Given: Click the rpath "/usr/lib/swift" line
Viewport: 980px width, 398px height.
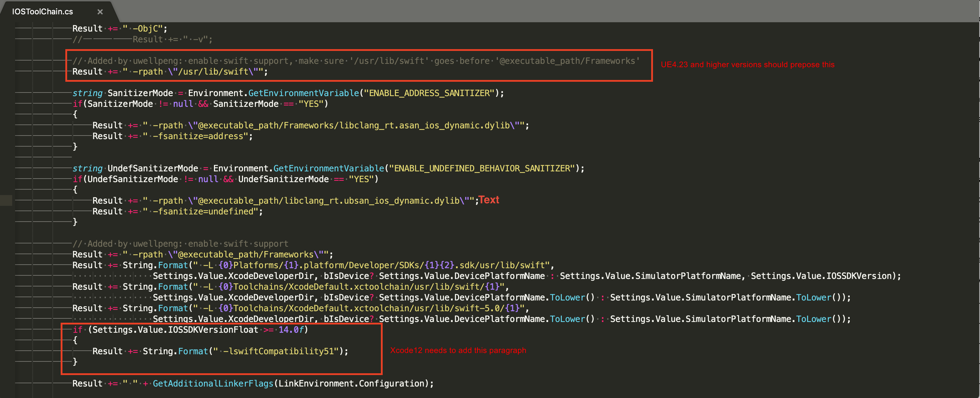Looking at the screenshot, I should click(x=170, y=71).
